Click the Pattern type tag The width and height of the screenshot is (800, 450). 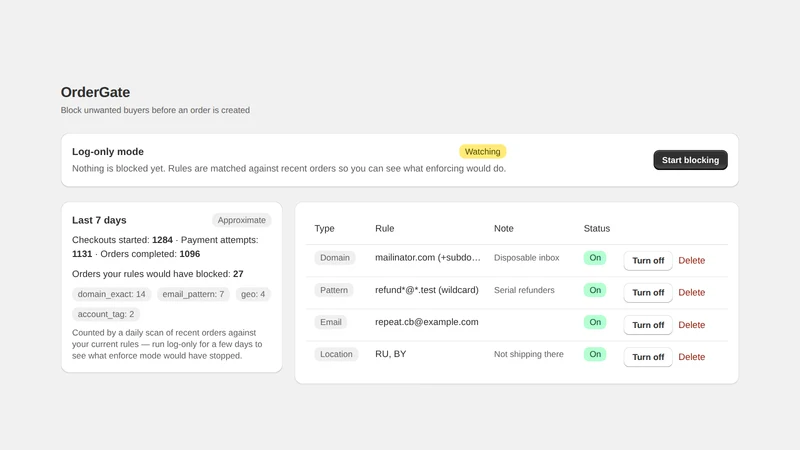(334, 290)
